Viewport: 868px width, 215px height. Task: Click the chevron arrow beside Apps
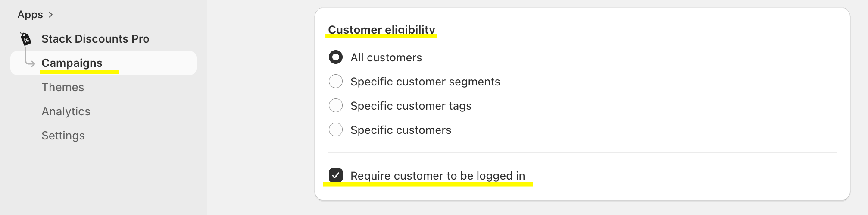tap(51, 15)
